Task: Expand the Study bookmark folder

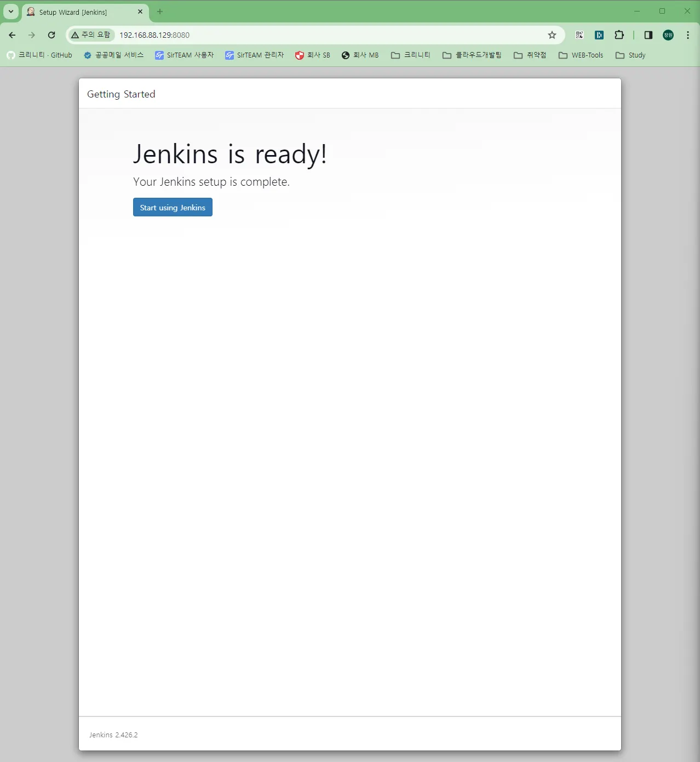Action: tap(630, 55)
